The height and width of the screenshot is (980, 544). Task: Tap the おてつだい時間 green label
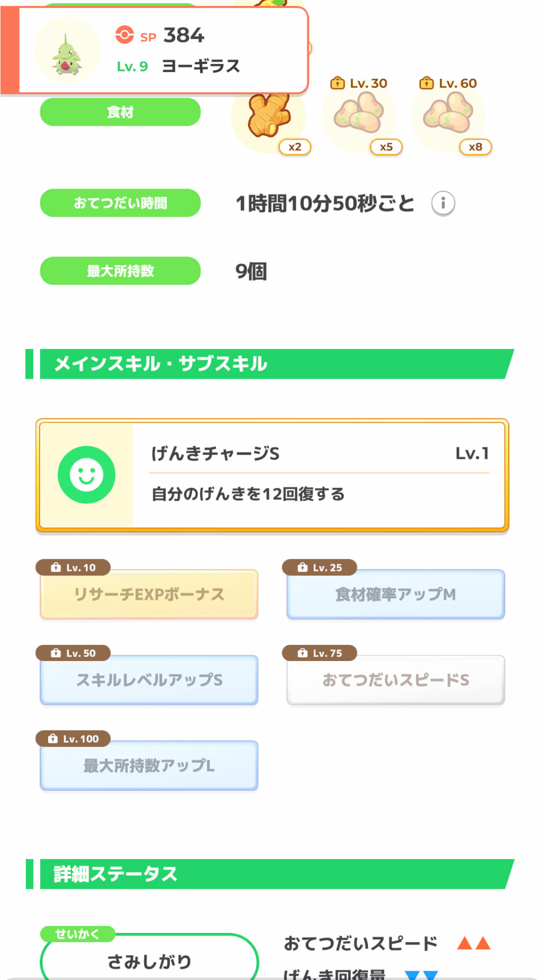point(120,203)
